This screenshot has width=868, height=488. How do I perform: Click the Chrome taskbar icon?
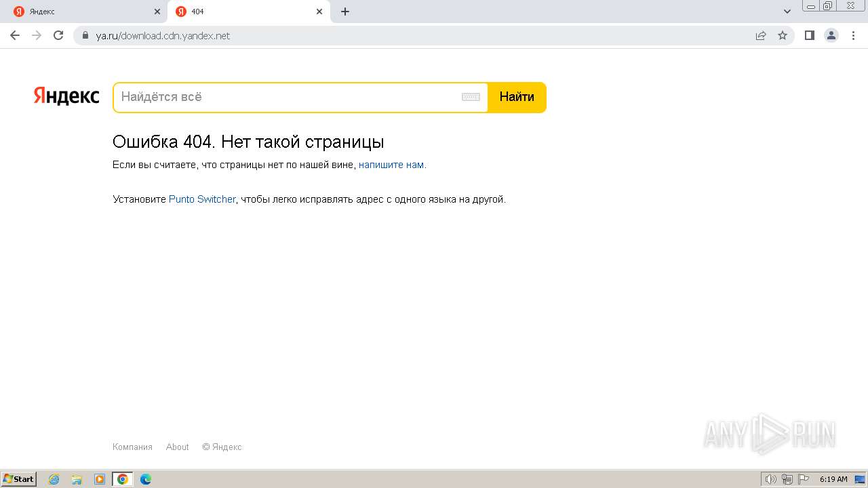(x=123, y=479)
